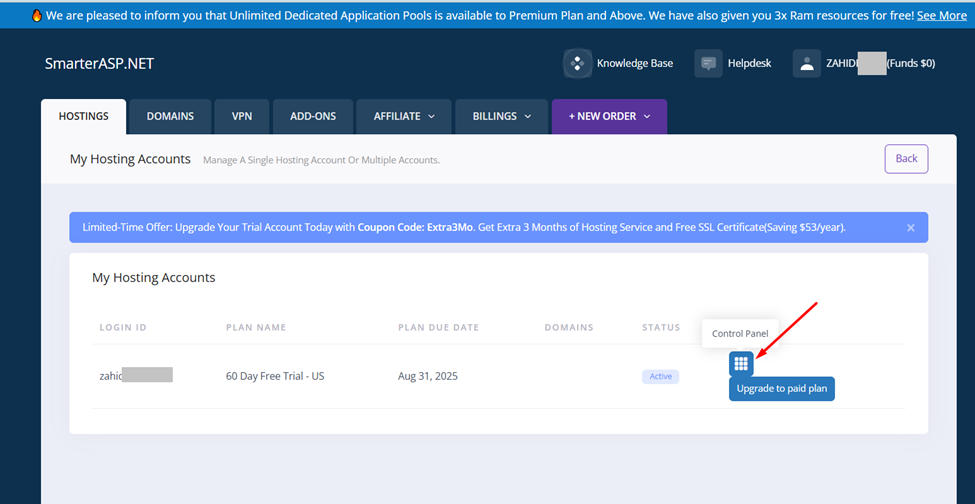
Task: Expand the Billings dropdown menu
Action: pos(501,116)
